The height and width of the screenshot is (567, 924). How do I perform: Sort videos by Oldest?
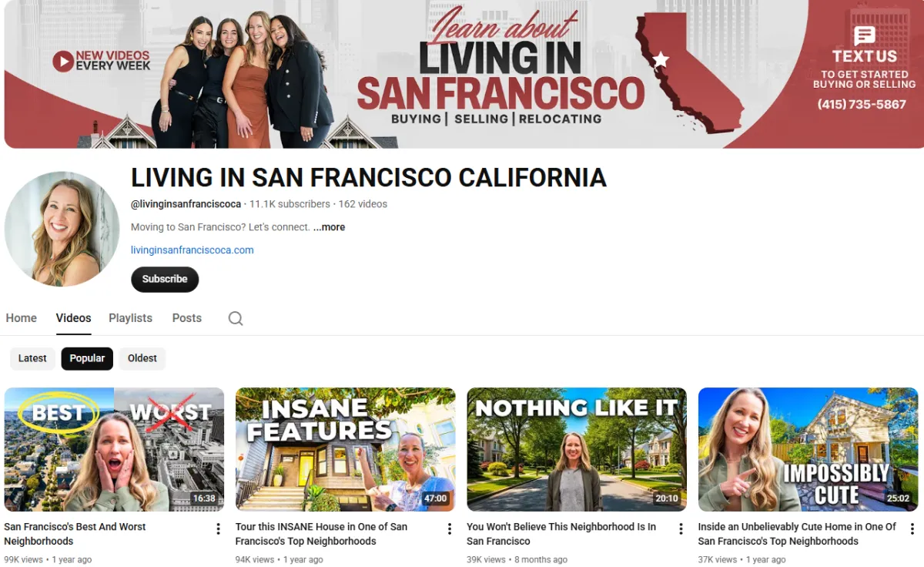pos(142,358)
